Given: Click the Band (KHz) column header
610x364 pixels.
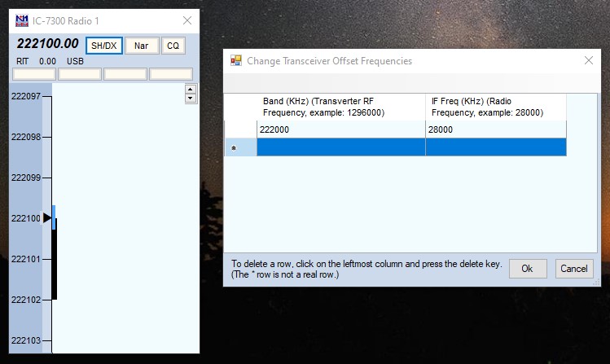Looking at the screenshot, I should click(x=340, y=107).
